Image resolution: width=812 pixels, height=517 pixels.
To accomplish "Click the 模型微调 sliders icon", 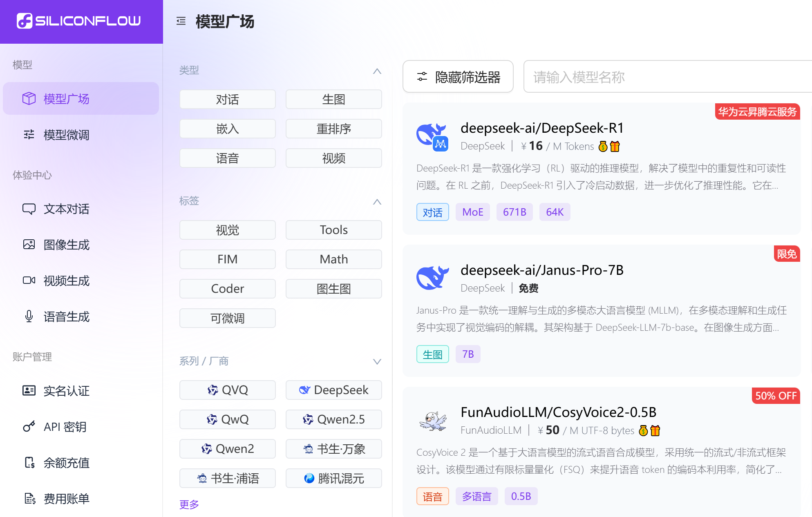I will 29,134.
